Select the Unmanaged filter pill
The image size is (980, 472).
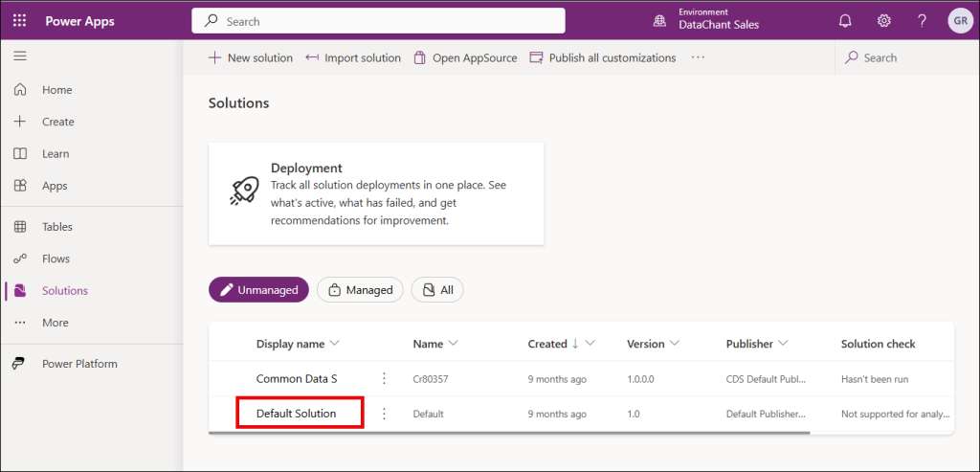coord(258,290)
